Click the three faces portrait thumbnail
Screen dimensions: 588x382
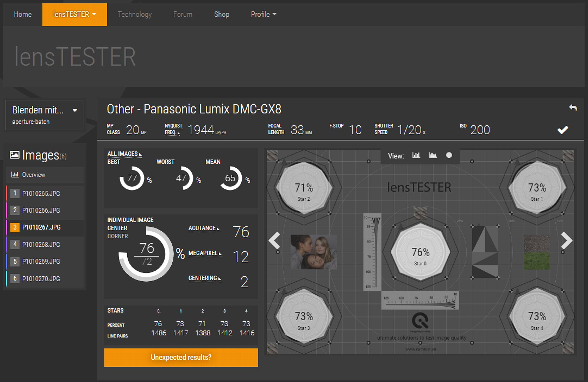pyautogui.click(x=314, y=252)
